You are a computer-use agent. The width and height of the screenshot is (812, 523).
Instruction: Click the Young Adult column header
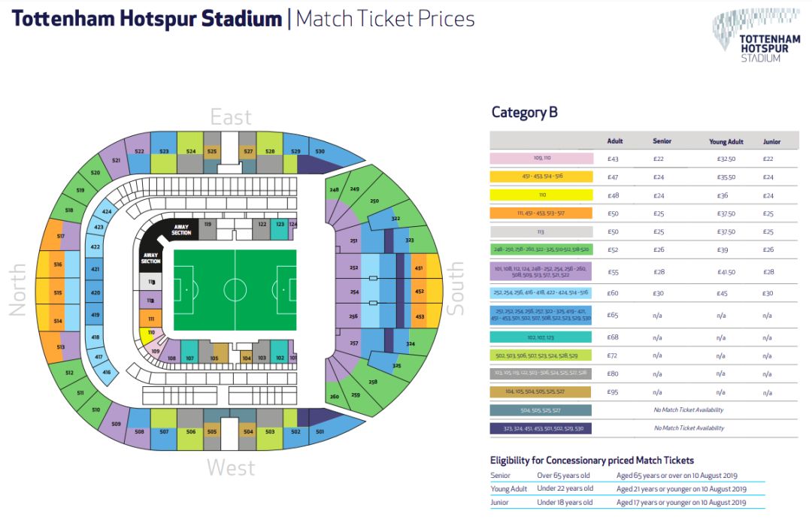(726, 141)
